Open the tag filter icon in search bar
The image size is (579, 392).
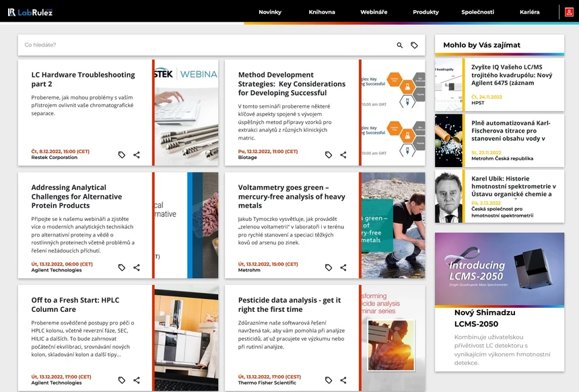tap(414, 45)
